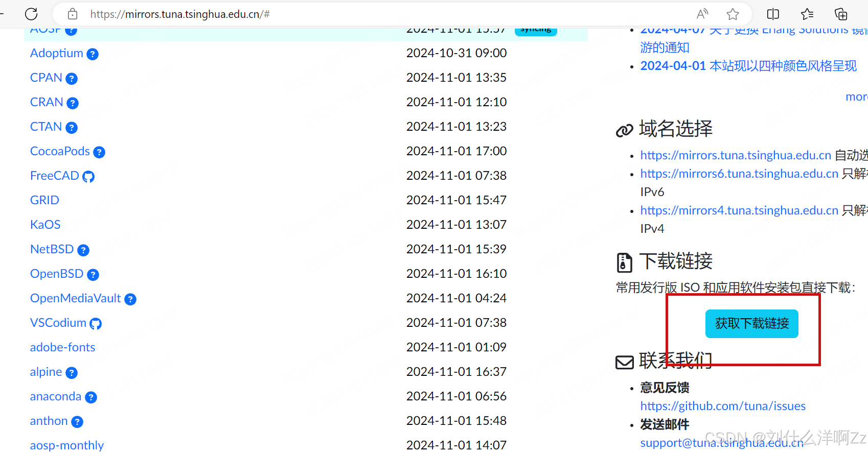Open the GRID mirror link
Viewport: 868px width, 453px height.
pyautogui.click(x=44, y=200)
